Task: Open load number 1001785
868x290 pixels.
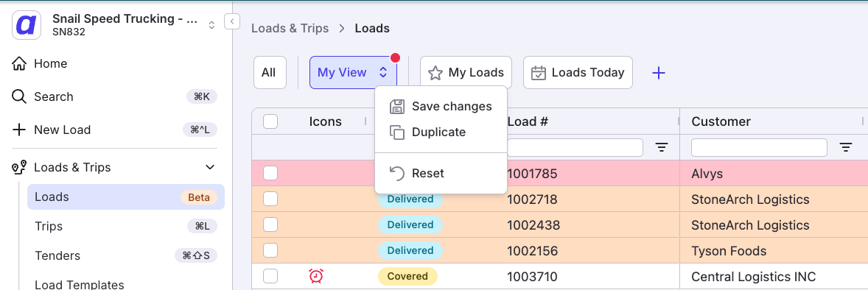Action: pos(532,174)
